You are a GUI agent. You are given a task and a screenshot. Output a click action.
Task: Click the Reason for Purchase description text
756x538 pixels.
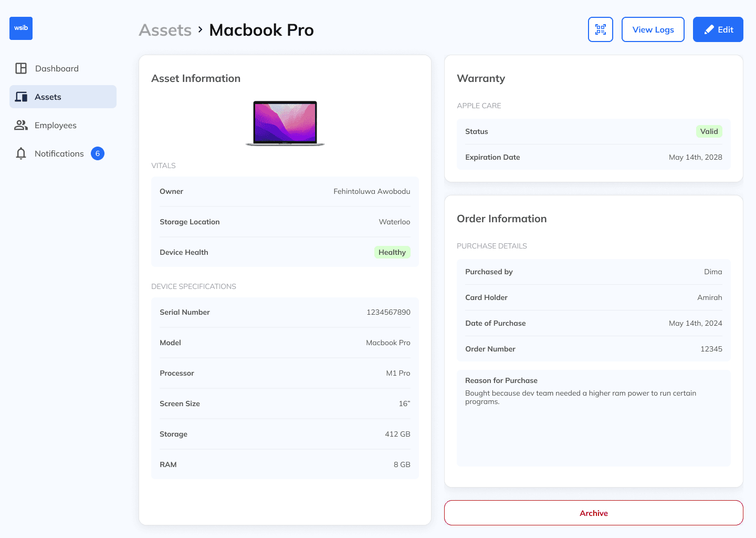tap(581, 397)
